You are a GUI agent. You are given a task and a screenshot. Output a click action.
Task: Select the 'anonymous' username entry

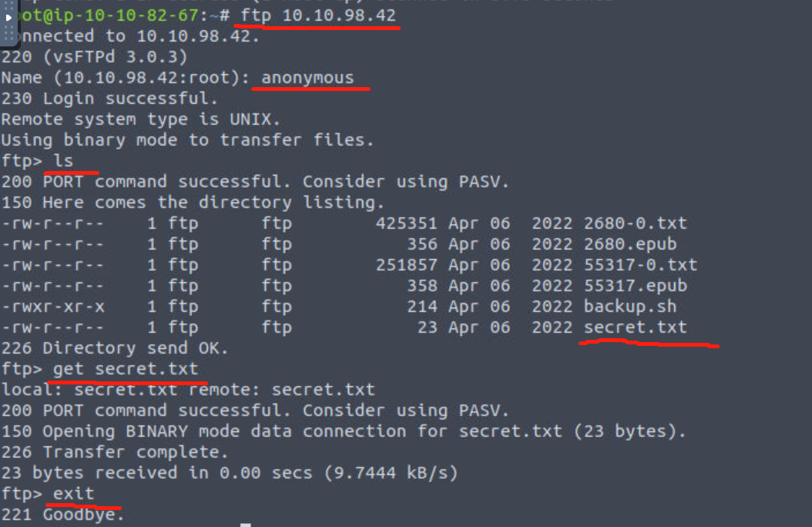pyautogui.click(x=307, y=77)
